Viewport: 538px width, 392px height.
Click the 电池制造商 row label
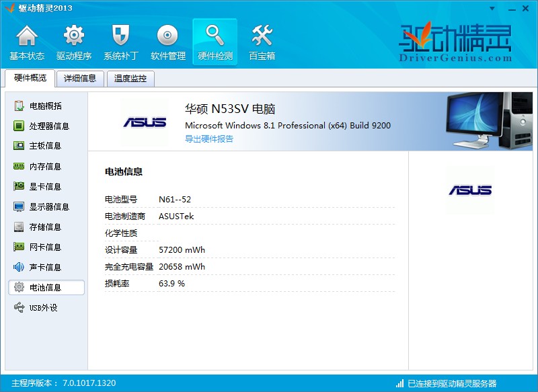[x=125, y=216]
